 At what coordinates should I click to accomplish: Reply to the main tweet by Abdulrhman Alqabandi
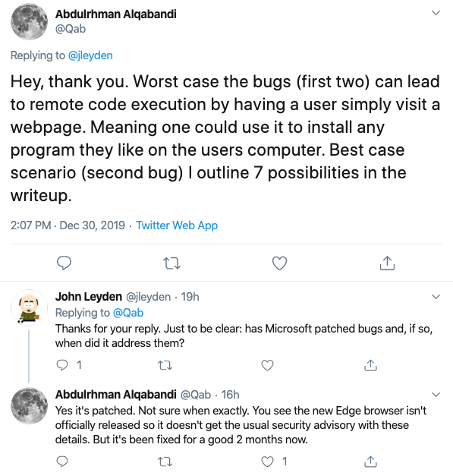64,263
